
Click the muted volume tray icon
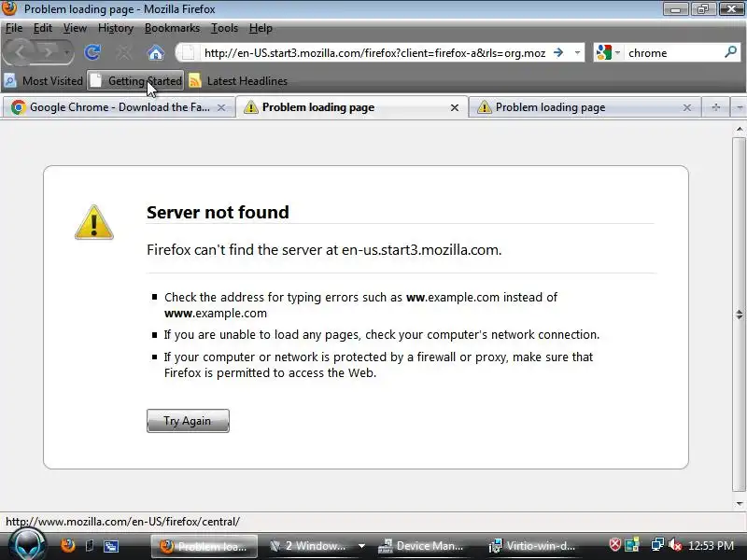point(675,545)
